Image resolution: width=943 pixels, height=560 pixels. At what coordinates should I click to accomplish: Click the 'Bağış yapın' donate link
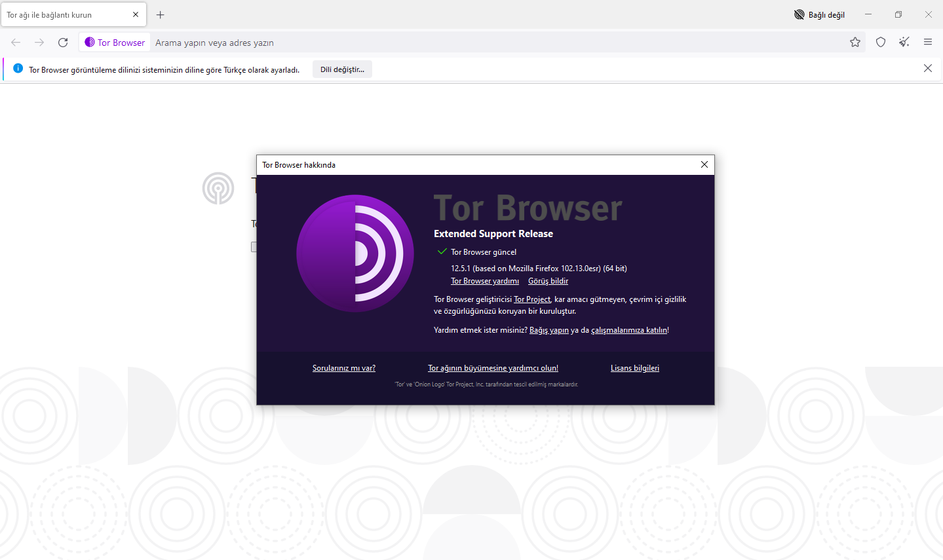(x=549, y=330)
